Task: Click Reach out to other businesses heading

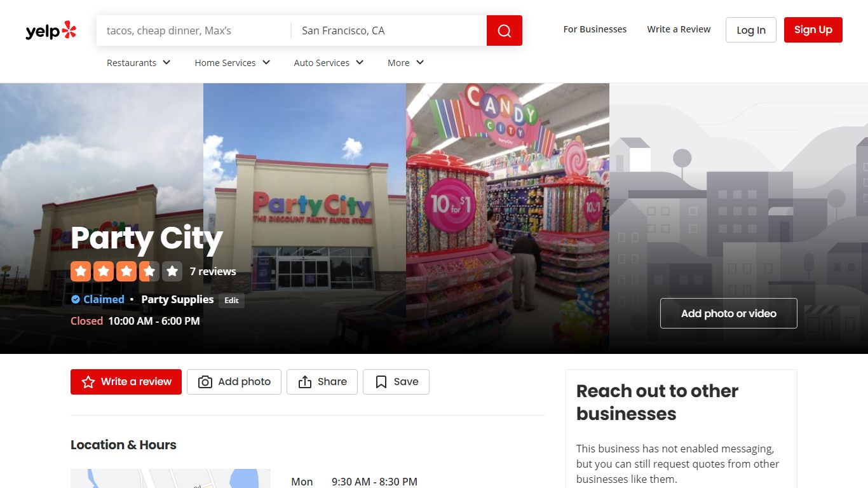Action: 657,402
